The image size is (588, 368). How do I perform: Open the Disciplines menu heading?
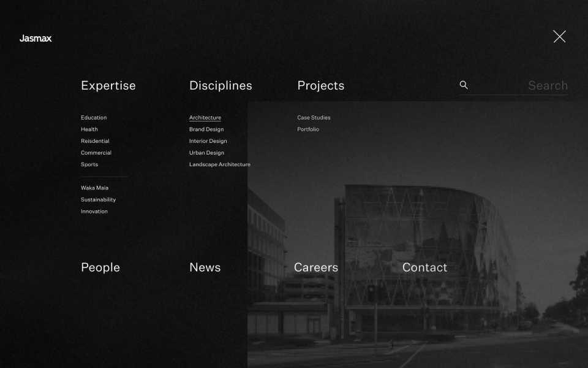(x=221, y=86)
